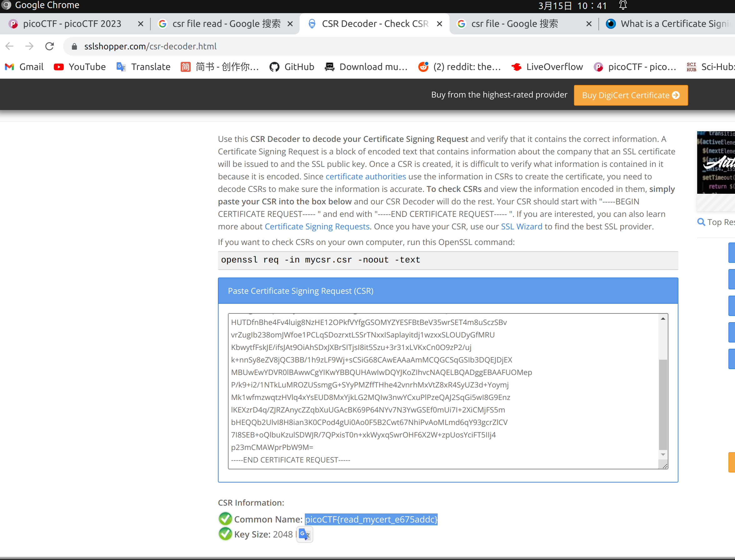Follow the 'certificate authorities' link
The height and width of the screenshot is (560, 735).
(x=366, y=176)
